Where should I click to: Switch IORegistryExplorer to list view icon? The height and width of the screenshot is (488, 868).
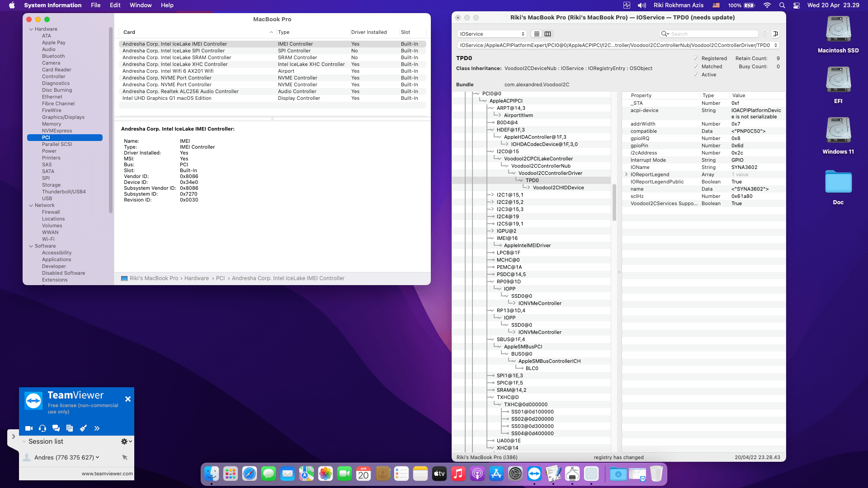[x=537, y=34]
